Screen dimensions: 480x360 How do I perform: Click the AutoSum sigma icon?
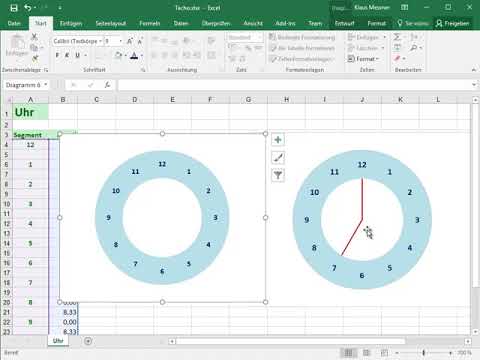click(x=397, y=37)
